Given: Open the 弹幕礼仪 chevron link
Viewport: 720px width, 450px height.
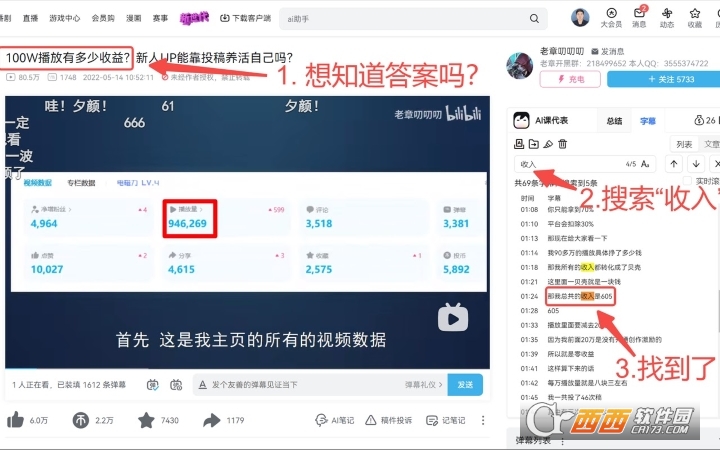Looking at the screenshot, I should click(423, 385).
